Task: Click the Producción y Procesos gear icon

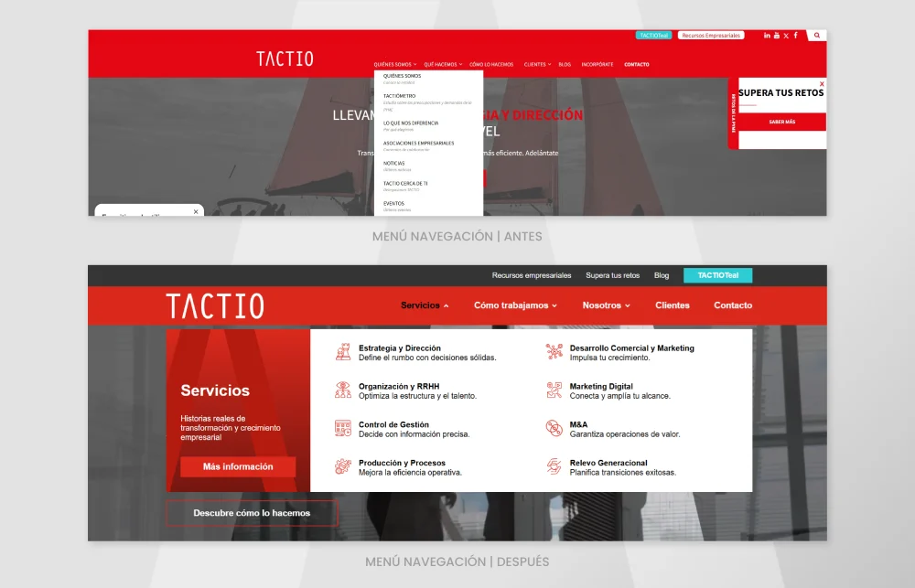Action: (343, 466)
